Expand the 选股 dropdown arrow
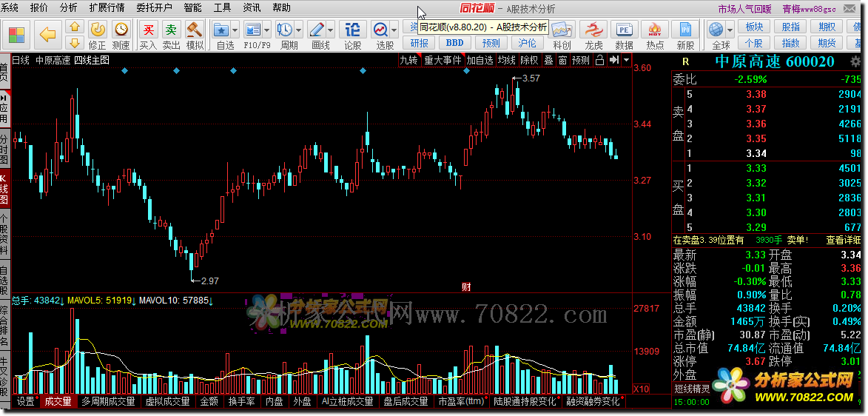The image size is (868, 416). tap(394, 30)
